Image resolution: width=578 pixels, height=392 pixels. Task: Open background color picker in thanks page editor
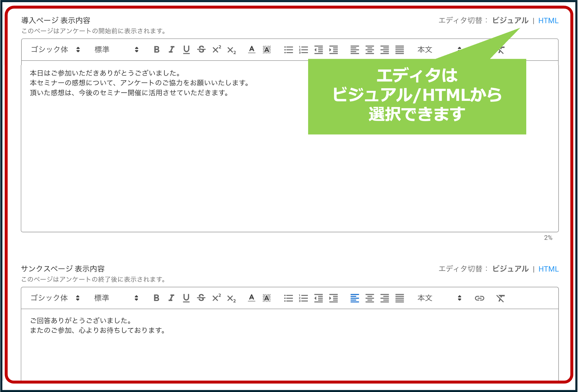(267, 298)
